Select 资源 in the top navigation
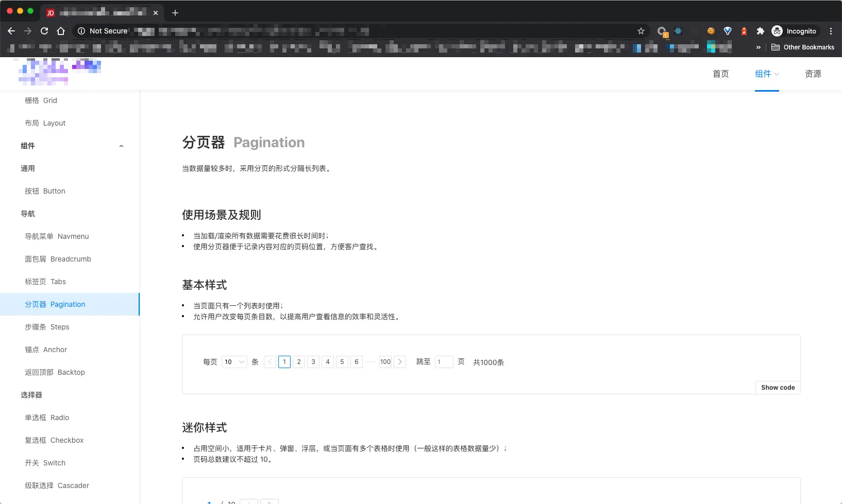This screenshot has height=504, width=842. (813, 74)
